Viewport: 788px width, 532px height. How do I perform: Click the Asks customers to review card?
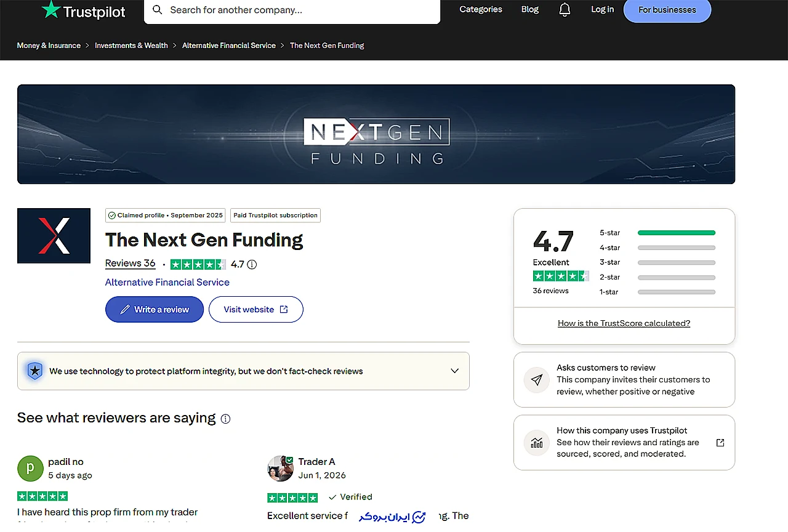[624, 380]
